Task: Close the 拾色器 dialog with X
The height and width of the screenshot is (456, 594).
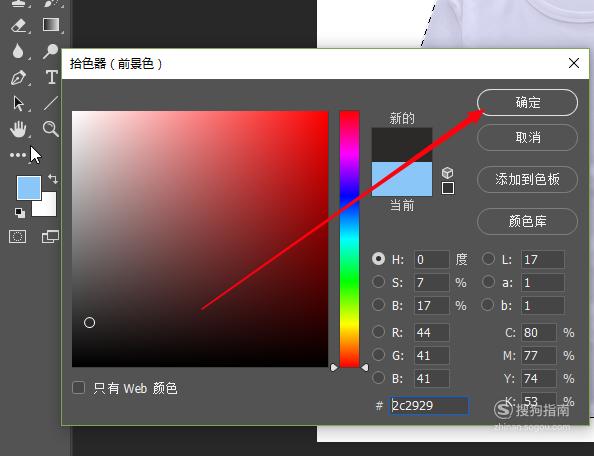Action: click(574, 63)
